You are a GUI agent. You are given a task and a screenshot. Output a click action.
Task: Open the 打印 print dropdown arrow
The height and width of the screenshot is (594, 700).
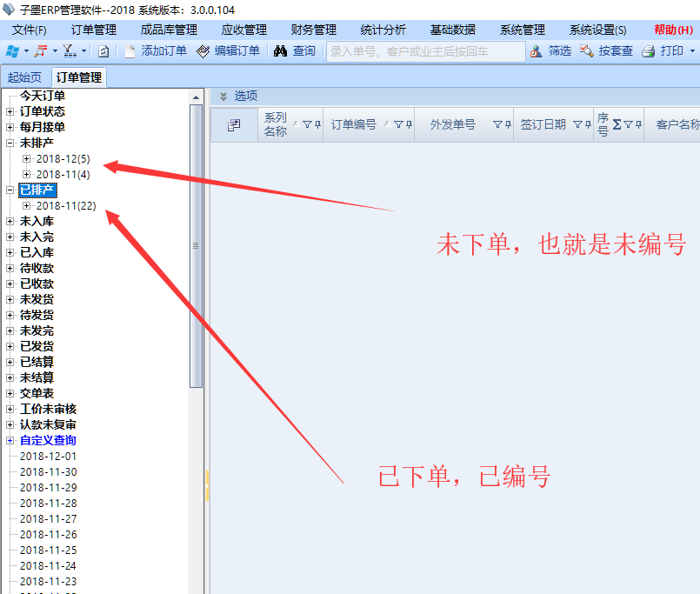[x=692, y=51]
